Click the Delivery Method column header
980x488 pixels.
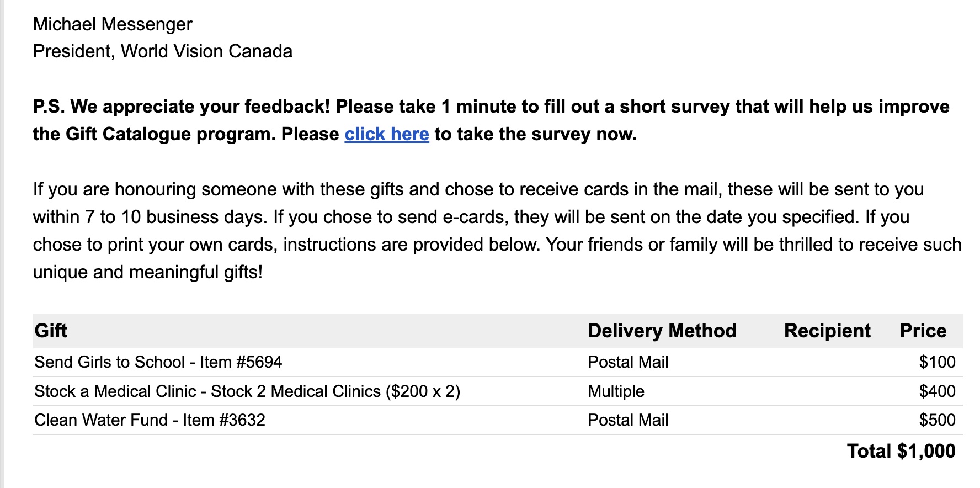coord(662,331)
